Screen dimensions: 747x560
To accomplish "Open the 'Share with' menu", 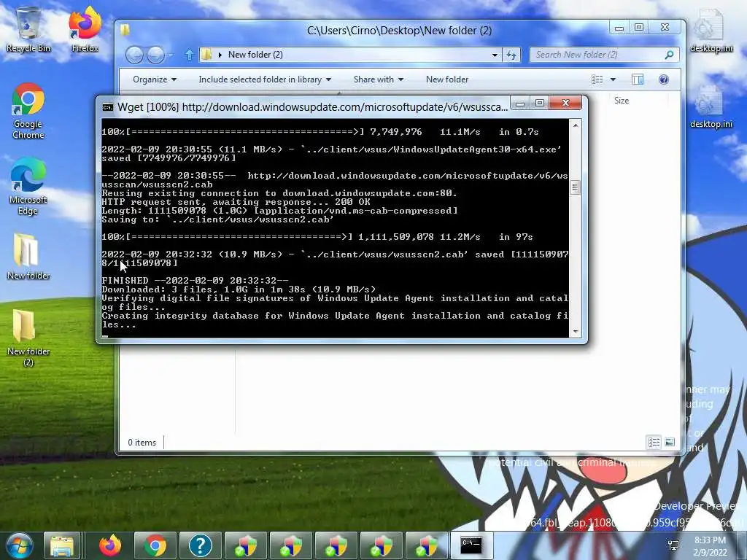I will pyautogui.click(x=379, y=79).
